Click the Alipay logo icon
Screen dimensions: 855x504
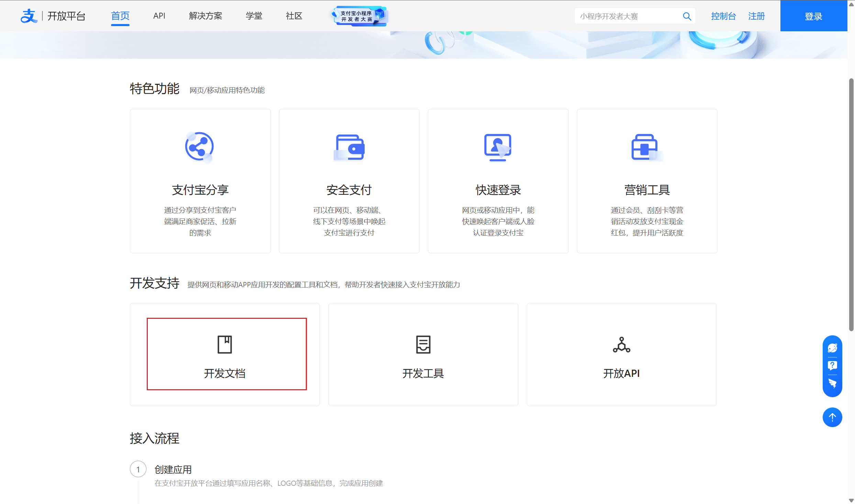coord(29,16)
